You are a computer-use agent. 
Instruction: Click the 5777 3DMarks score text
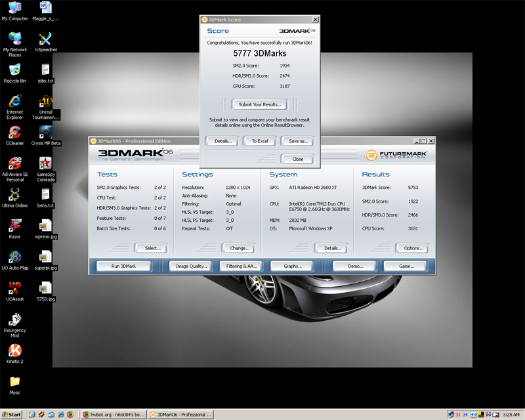260,53
